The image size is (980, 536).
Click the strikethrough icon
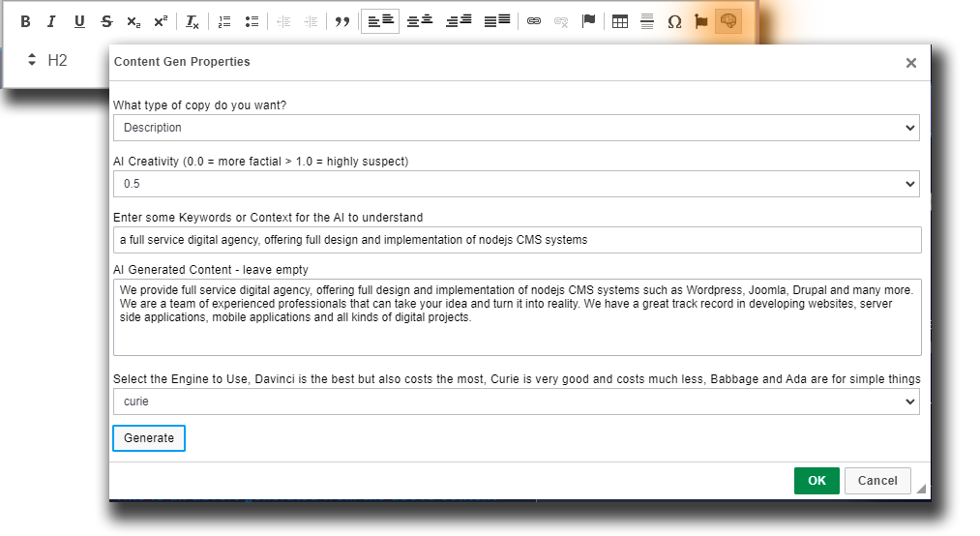coord(106,21)
